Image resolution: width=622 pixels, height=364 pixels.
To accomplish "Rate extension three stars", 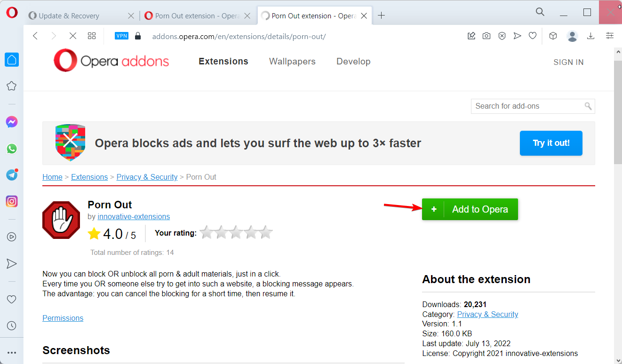I will (236, 232).
